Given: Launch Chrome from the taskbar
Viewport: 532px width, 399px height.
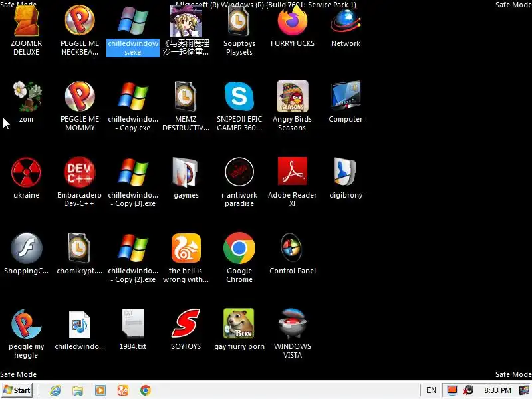Looking at the screenshot, I should click(x=146, y=390).
